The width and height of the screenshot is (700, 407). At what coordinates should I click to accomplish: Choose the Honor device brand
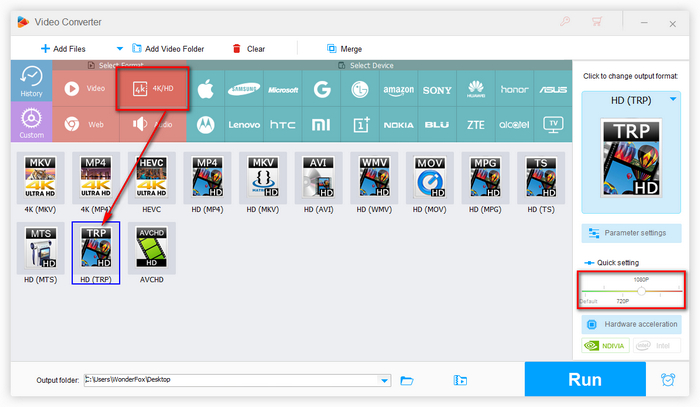[514, 89]
